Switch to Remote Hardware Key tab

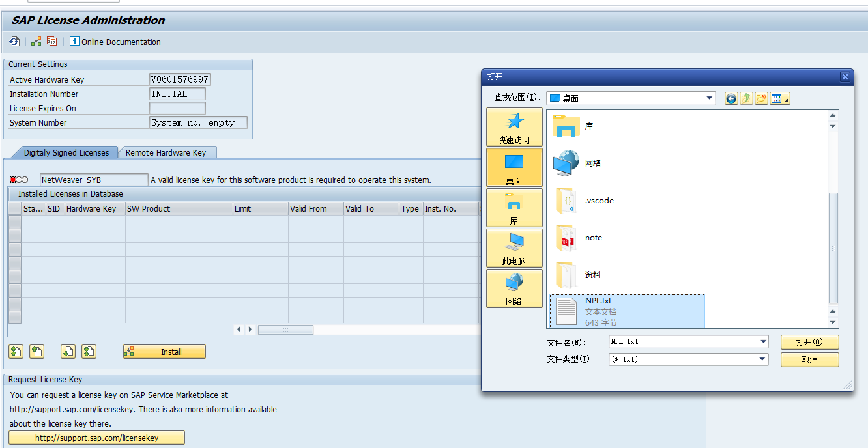(x=166, y=152)
